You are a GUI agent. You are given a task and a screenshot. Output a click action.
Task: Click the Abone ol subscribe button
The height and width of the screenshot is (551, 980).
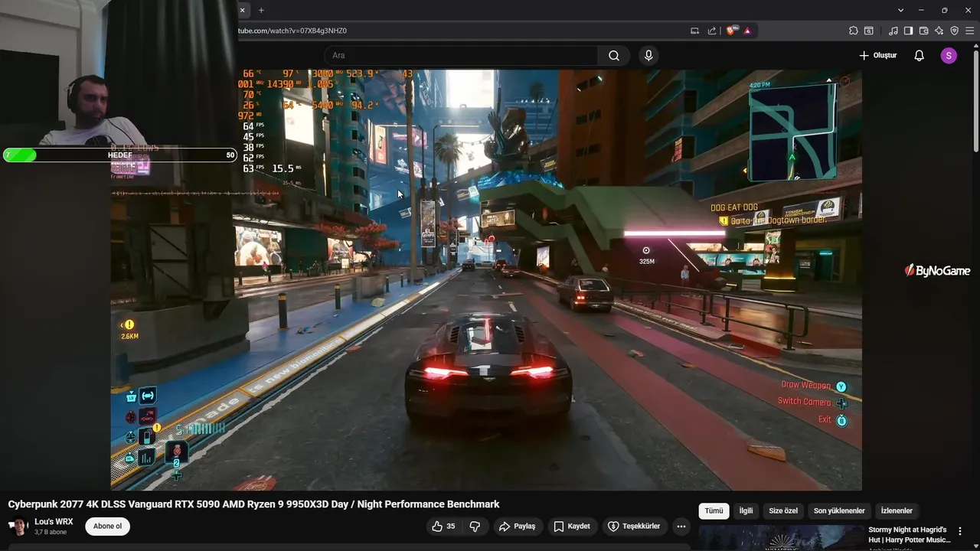(x=107, y=527)
